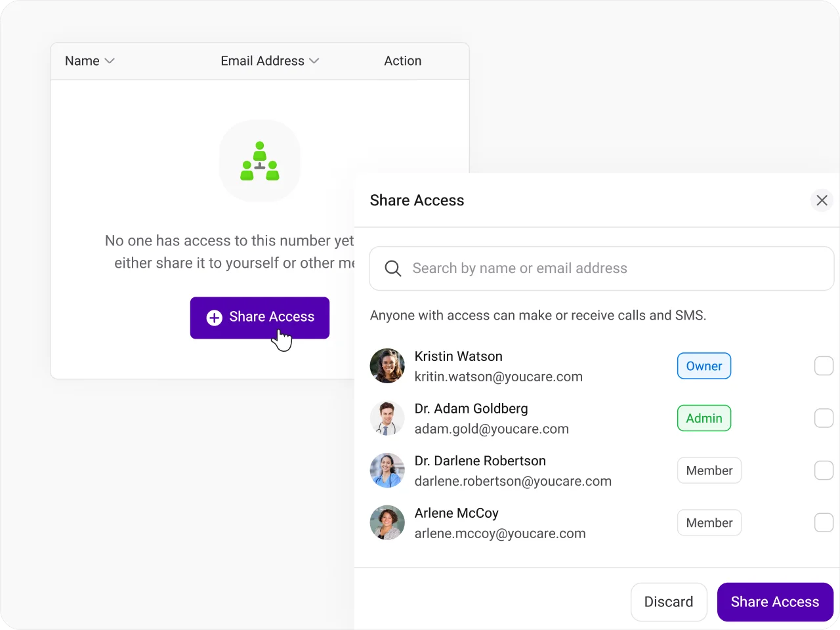Click purple Share Access button with plus

260,318
